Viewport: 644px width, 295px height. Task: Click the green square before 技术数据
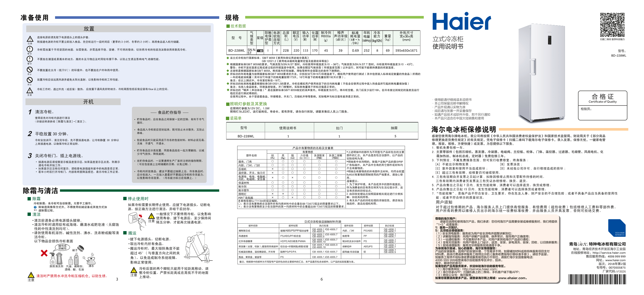tap(228, 26)
